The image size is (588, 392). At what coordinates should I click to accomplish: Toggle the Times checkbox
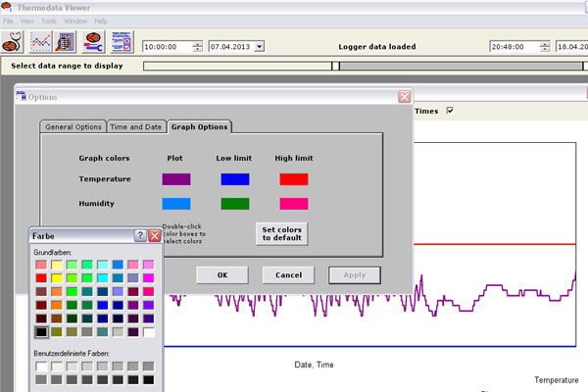pyautogui.click(x=450, y=111)
